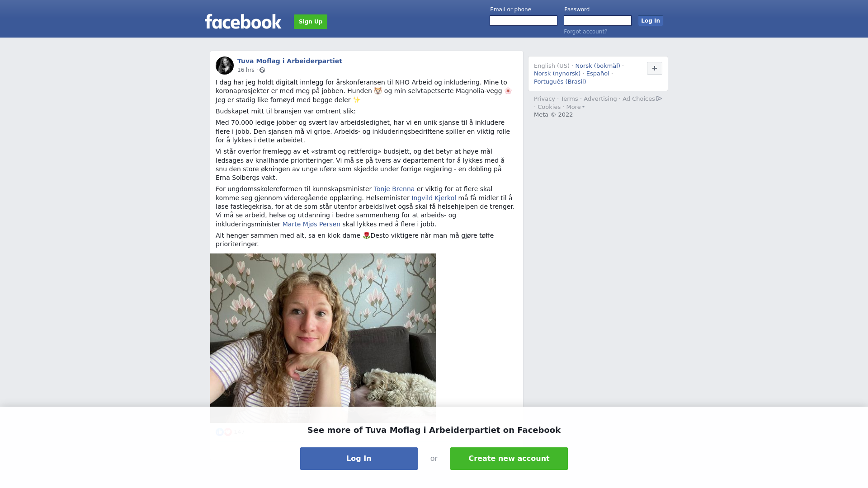Screen dimensions: 868x488
Task: Open the Forgot account? link
Action: pyautogui.click(x=585, y=32)
